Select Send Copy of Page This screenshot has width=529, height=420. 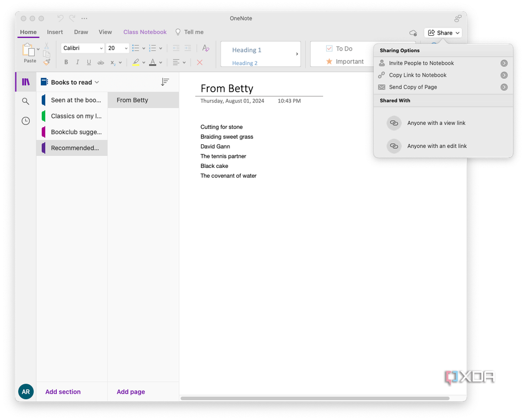click(x=412, y=87)
